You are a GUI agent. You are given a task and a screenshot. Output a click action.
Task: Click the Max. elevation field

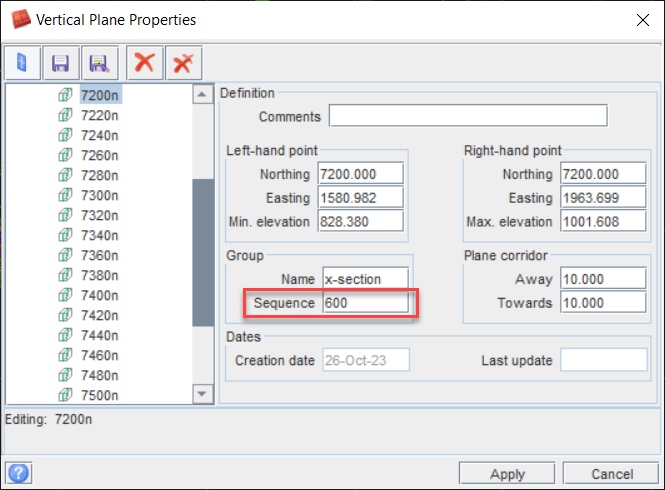603,221
